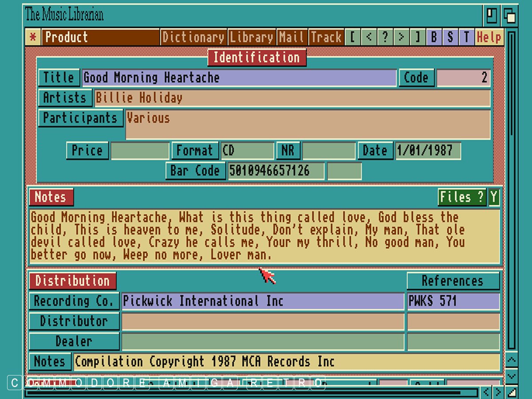Open the Dictionary menu tab
This screenshot has width=532, height=399.
193,38
